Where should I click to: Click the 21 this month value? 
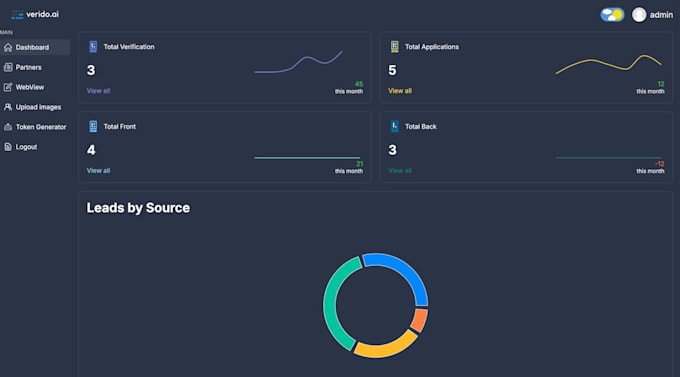[360, 164]
